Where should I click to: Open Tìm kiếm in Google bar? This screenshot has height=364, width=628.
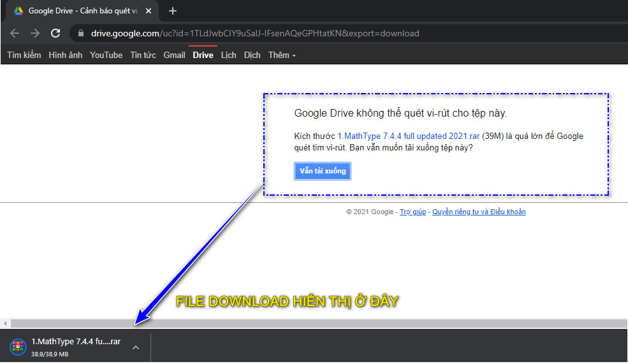[x=24, y=55]
